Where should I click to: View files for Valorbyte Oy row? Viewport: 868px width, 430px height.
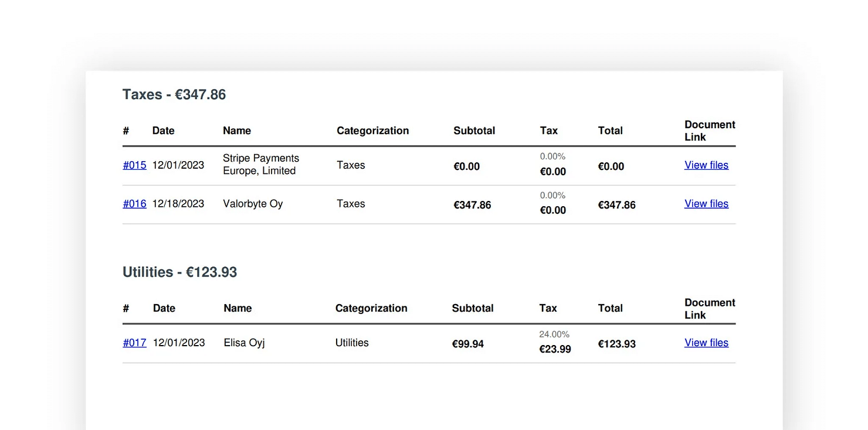[x=706, y=204]
